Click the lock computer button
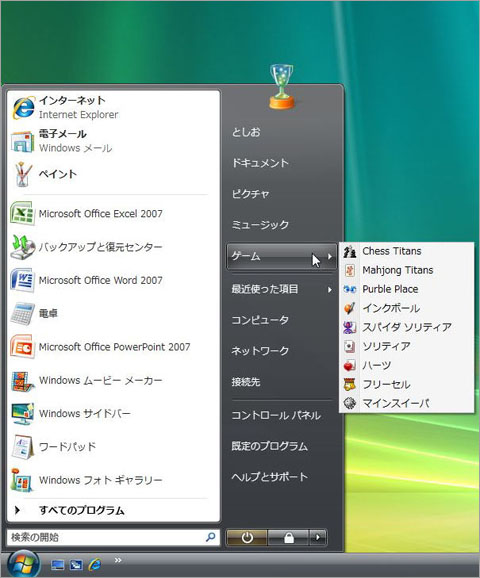The width and height of the screenshot is (480, 578). 289,537
